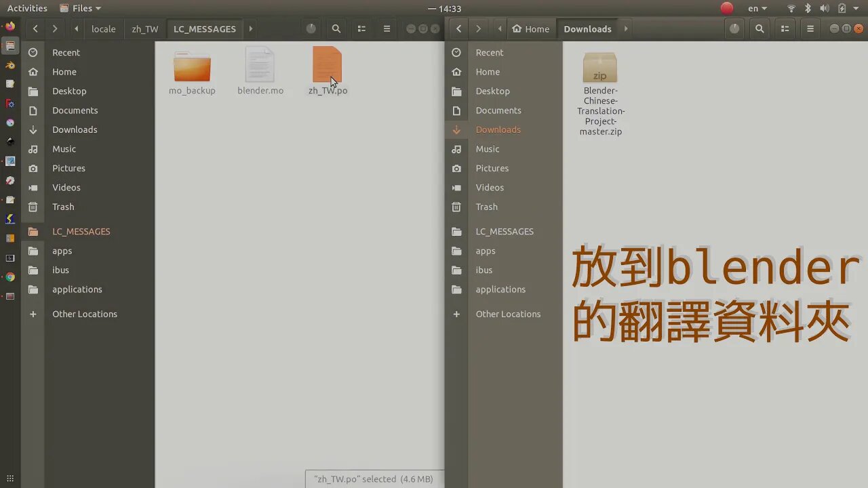Select the zh_TW.po file
The image size is (868, 488).
(x=328, y=71)
